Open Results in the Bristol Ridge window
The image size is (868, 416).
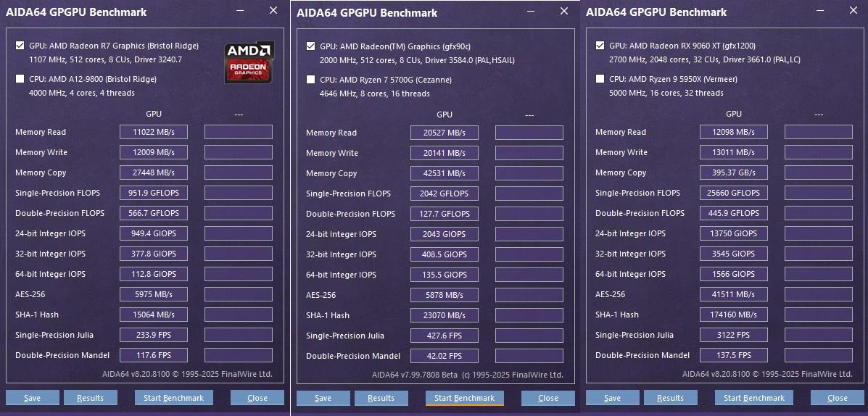pos(90,398)
